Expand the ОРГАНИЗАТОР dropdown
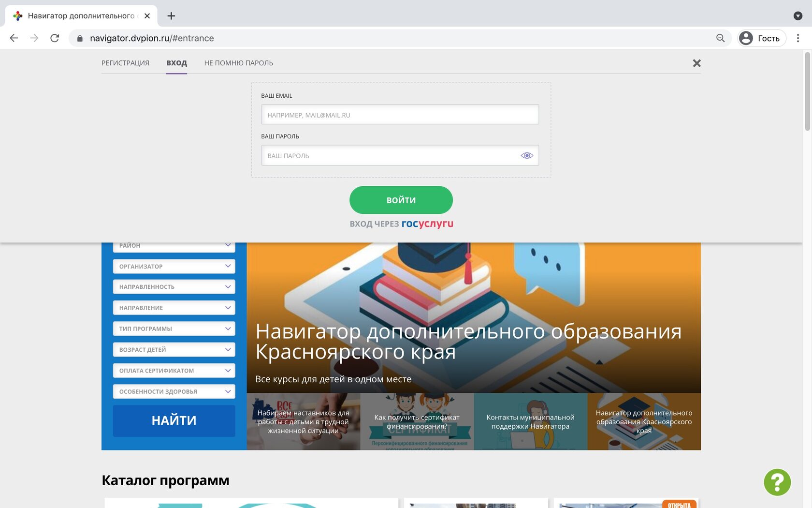The image size is (812, 508). (x=174, y=266)
